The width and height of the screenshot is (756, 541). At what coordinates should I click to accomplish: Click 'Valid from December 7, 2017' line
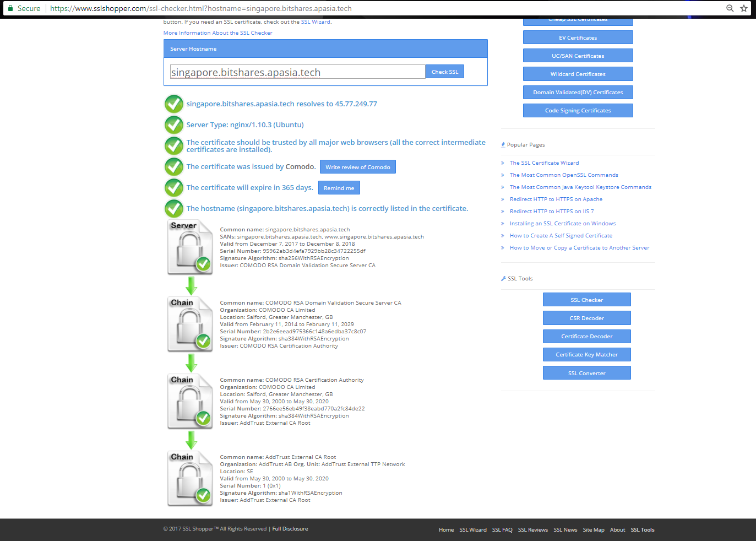[x=287, y=244]
